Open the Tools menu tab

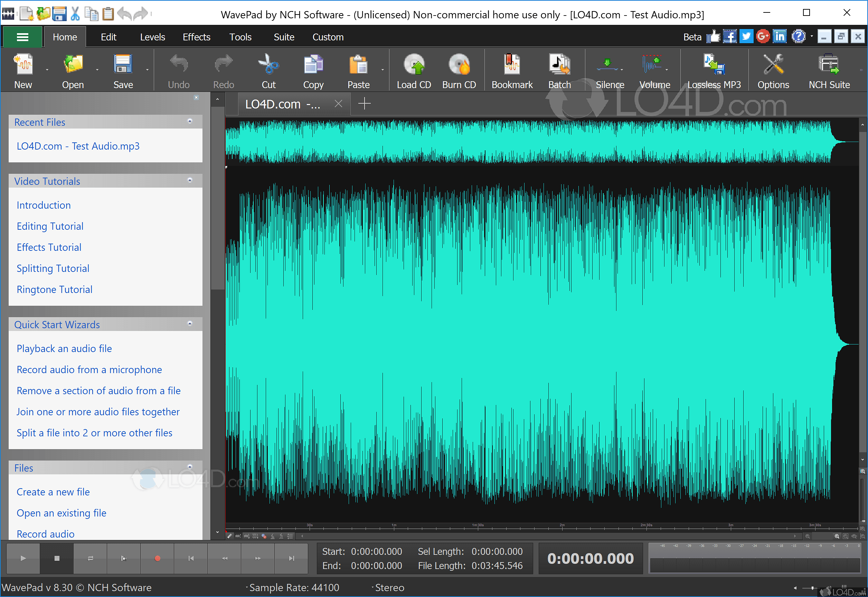coord(240,37)
